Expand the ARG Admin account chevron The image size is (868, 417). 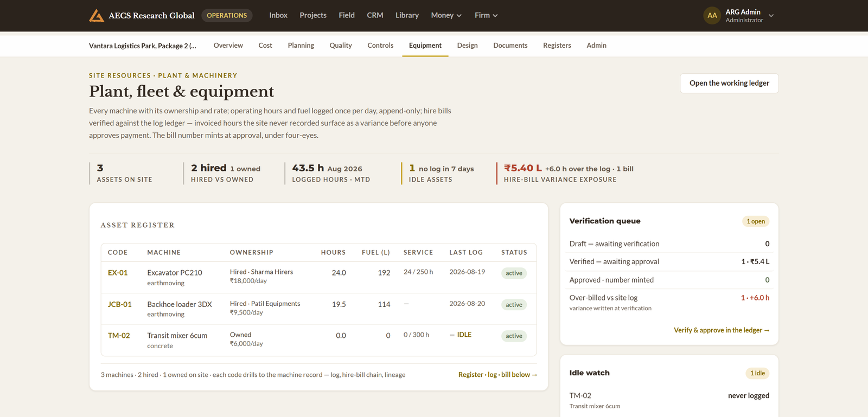tap(771, 16)
